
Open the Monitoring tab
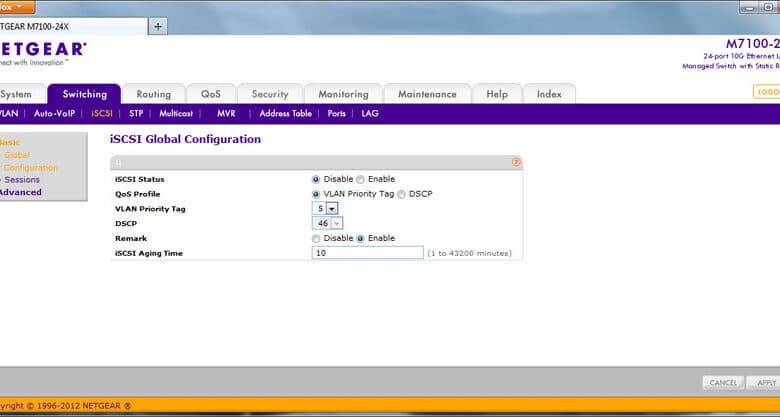[343, 94]
